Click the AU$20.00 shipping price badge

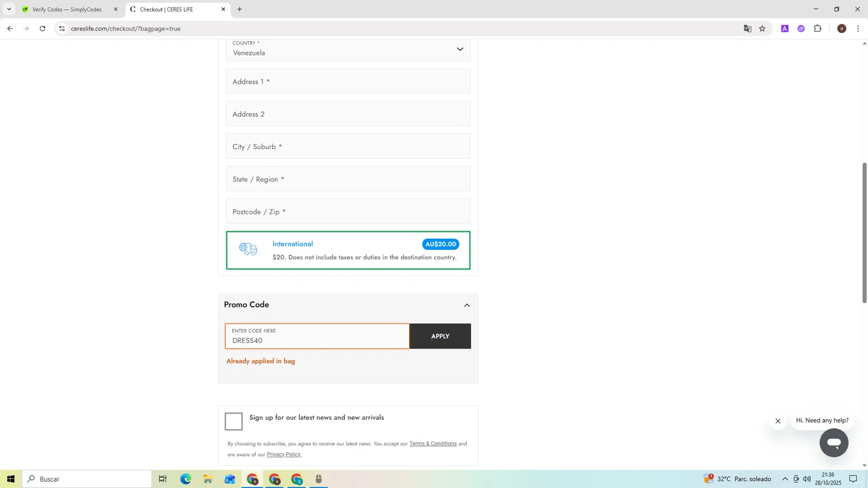tap(440, 244)
